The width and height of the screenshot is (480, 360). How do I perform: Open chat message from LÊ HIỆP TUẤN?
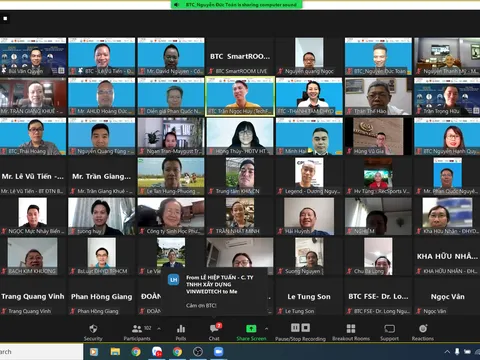pyautogui.click(x=214, y=291)
